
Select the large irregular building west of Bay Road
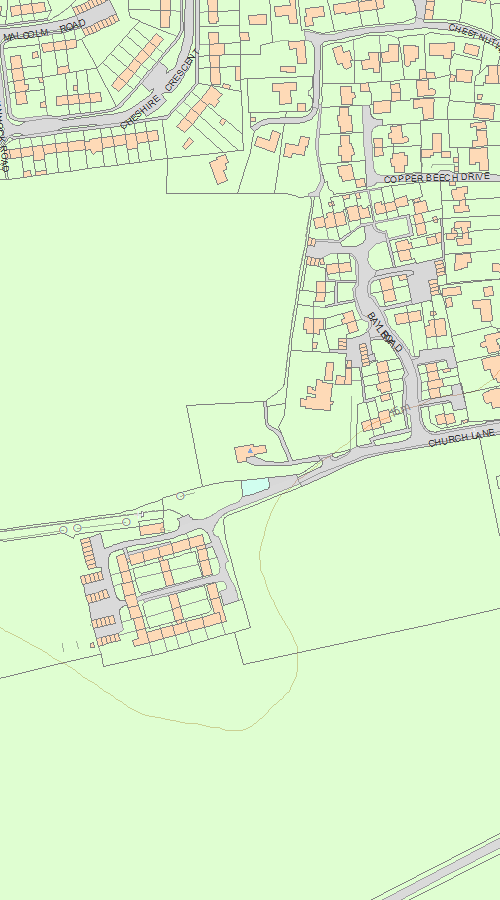click(317, 395)
